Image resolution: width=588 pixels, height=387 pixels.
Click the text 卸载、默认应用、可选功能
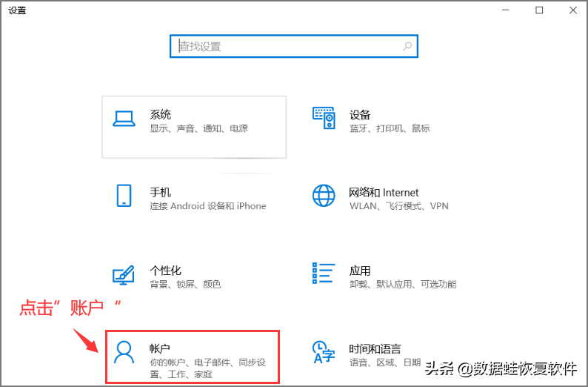point(403,284)
